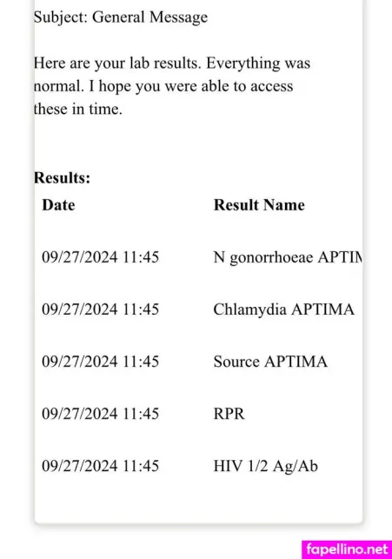Select the N gonorrhoeae APTIMA result
The image size is (392, 559).
click(288, 257)
